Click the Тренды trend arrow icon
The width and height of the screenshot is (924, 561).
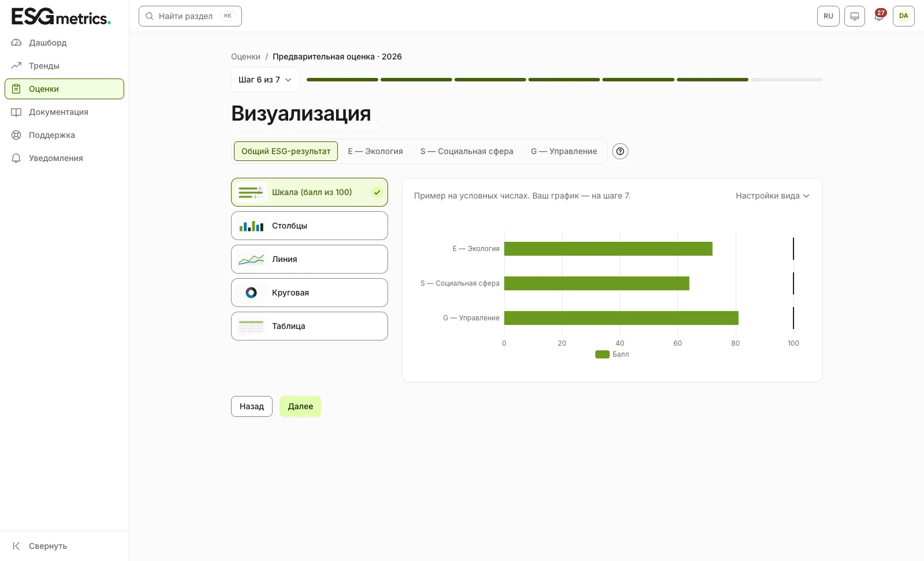click(16, 66)
